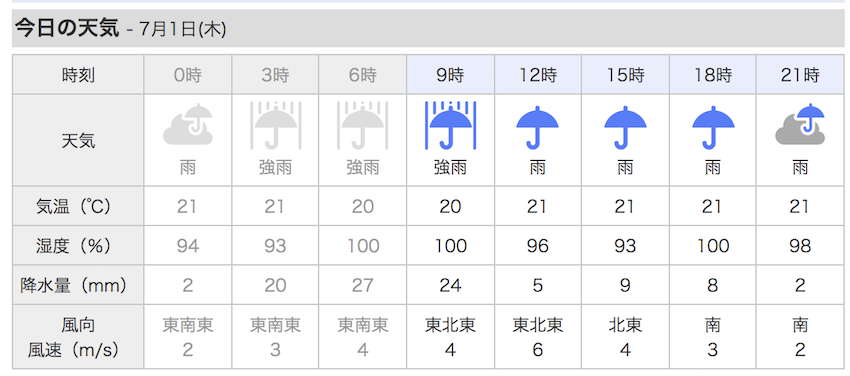
Task: Click the 東北東 wind direction at 12時
Action: point(537,325)
